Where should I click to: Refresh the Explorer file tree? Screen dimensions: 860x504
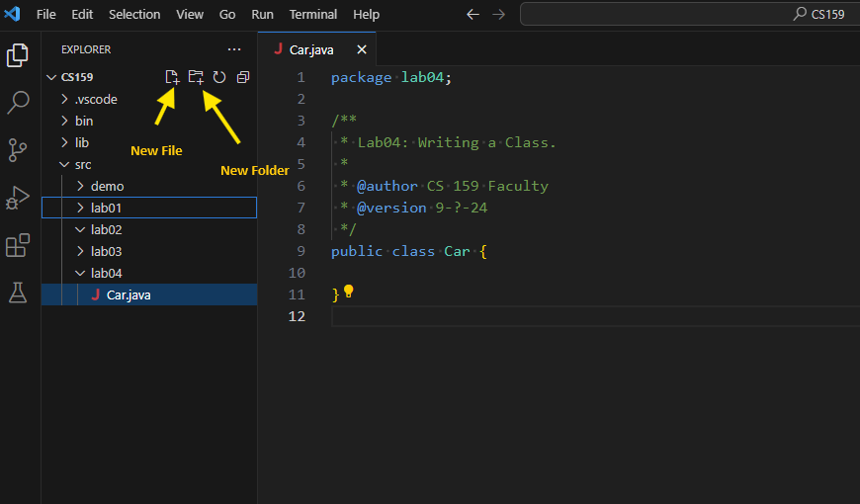tap(219, 77)
